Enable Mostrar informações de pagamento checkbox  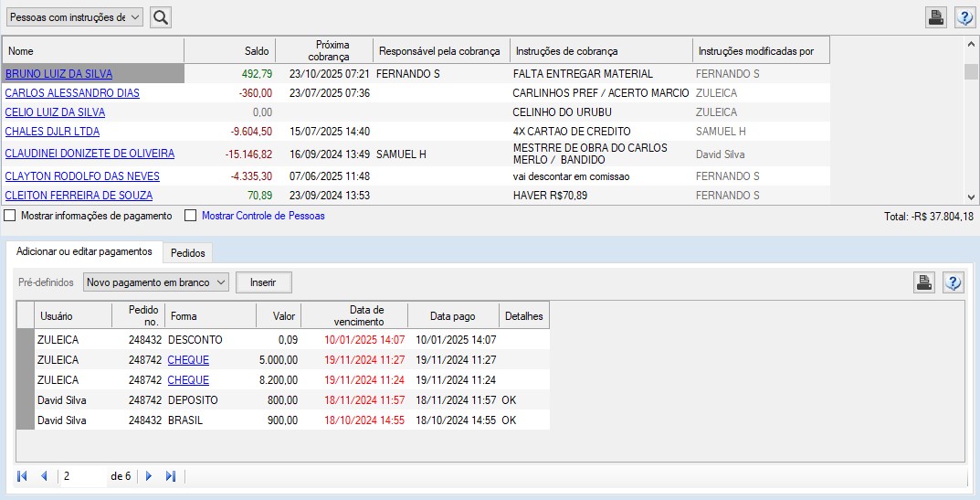coord(10,217)
